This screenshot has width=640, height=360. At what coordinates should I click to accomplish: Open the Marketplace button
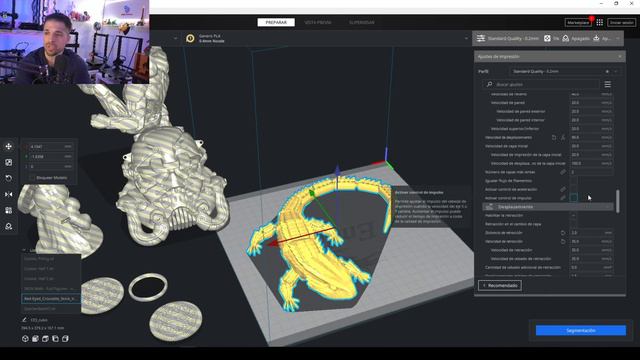tap(578, 22)
